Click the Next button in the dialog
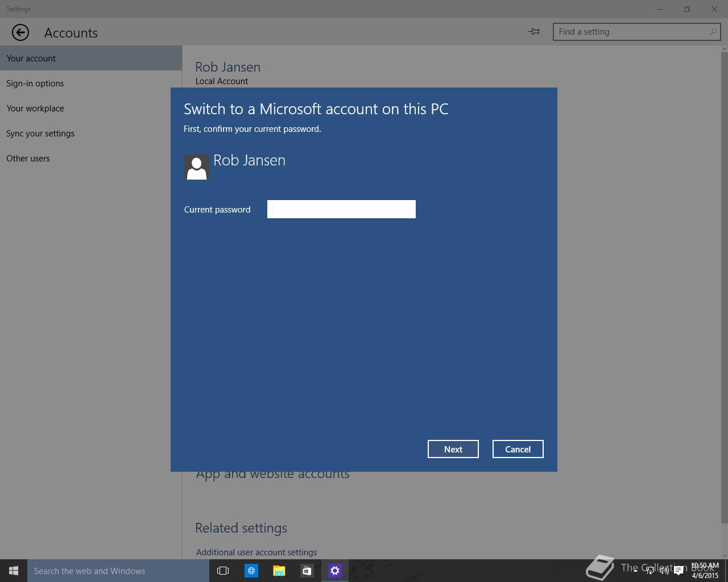The width and height of the screenshot is (728, 582). coord(453,449)
